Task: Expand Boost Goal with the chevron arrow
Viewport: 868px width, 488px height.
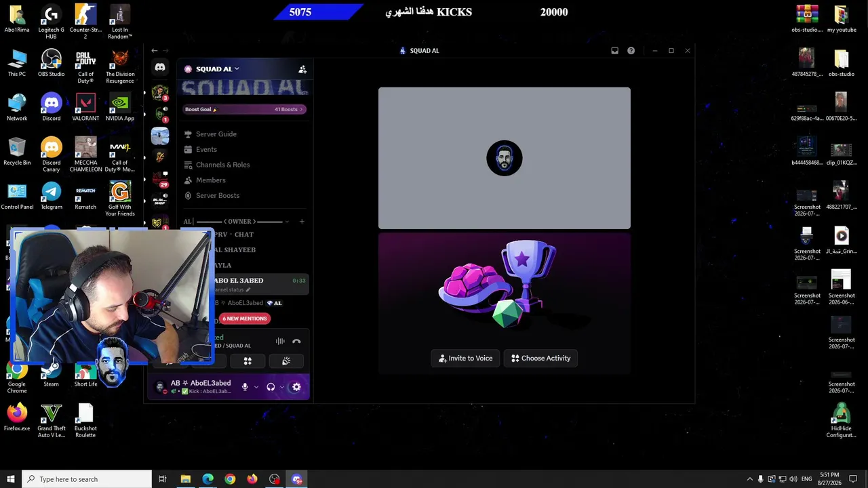Action: 301,110
